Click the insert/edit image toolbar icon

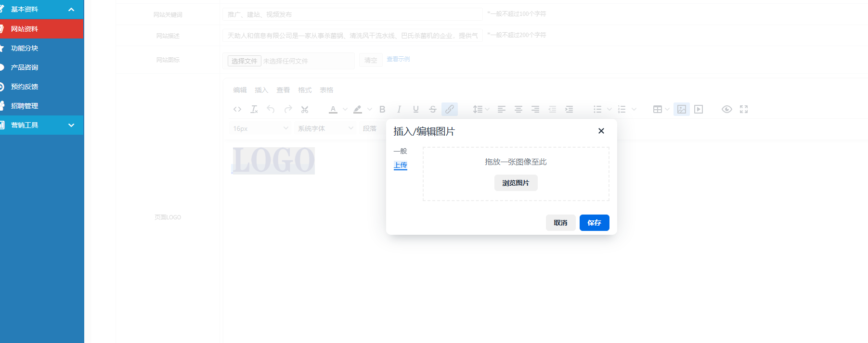(681, 109)
